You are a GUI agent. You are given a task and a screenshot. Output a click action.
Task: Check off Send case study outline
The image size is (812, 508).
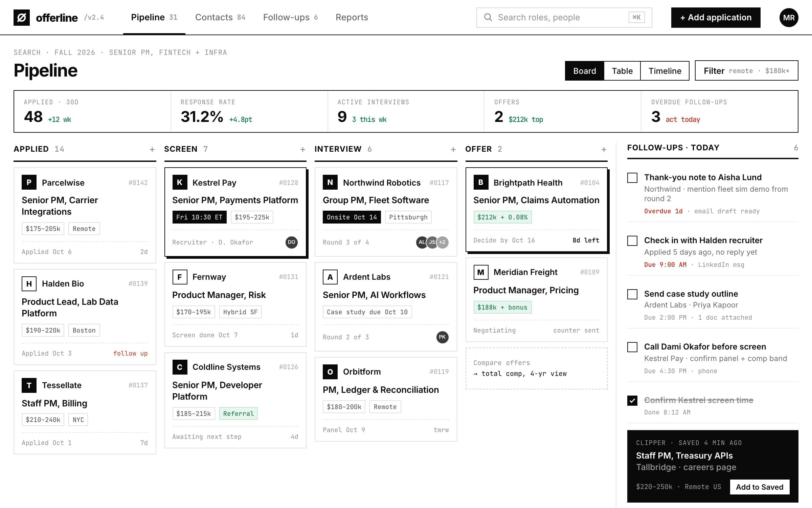pyautogui.click(x=632, y=294)
